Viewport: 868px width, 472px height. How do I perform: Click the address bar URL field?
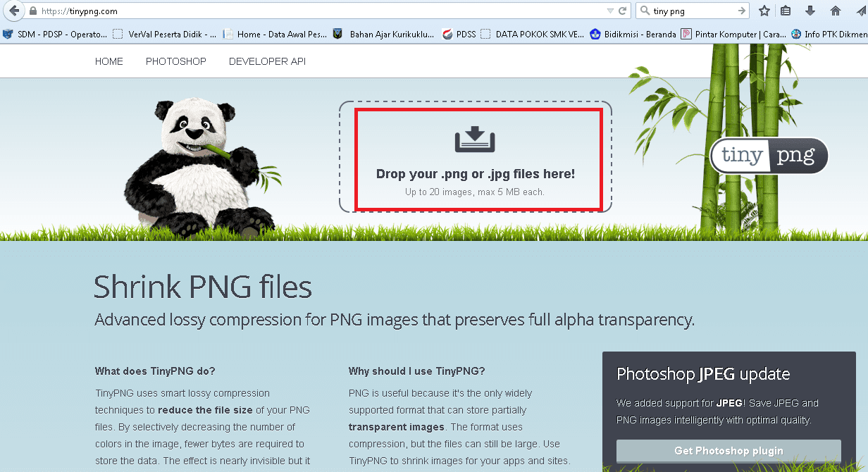[x=317, y=11]
